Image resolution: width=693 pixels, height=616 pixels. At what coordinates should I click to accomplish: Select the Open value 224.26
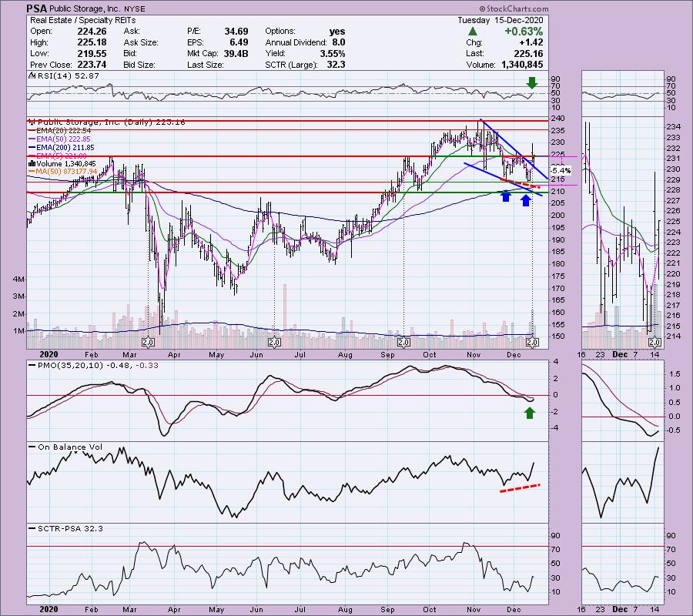[x=92, y=32]
